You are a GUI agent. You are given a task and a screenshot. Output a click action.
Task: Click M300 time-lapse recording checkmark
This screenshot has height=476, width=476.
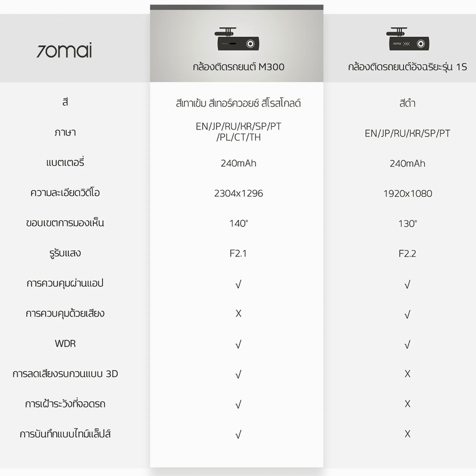click(238, 435)
